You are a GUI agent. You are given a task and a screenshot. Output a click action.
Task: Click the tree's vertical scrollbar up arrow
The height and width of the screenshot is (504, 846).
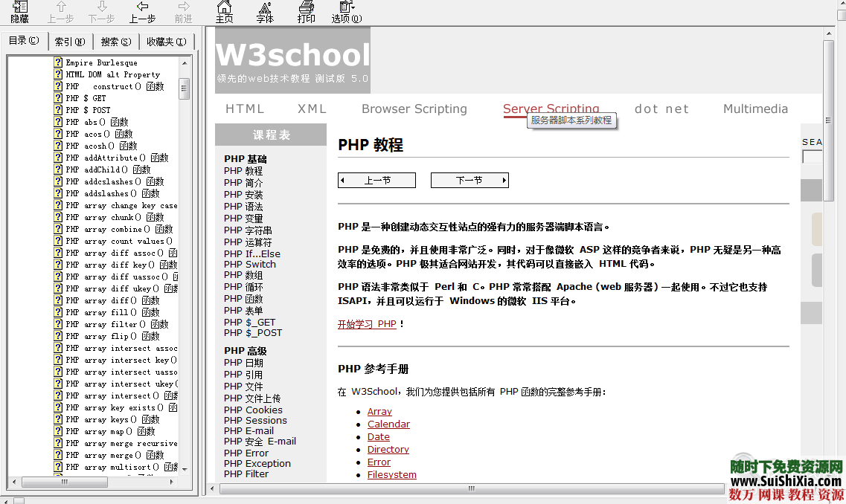pyautogui.click(x=185, y=62)
